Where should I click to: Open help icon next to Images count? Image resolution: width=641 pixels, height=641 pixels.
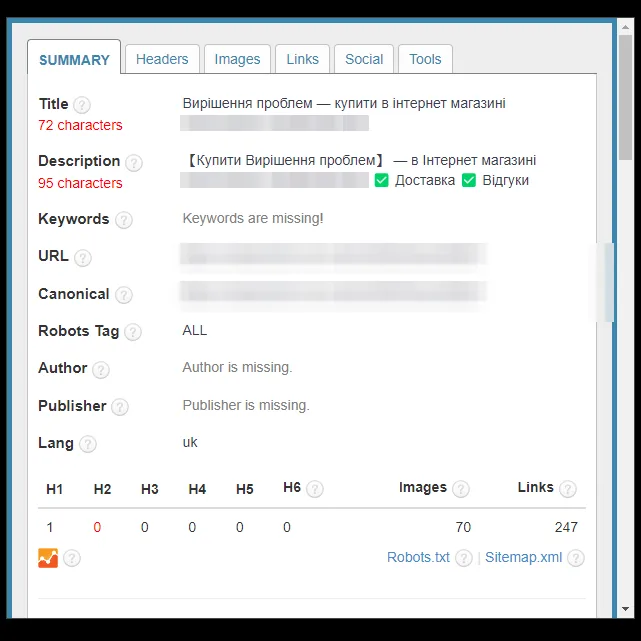[x=461, y=489]
